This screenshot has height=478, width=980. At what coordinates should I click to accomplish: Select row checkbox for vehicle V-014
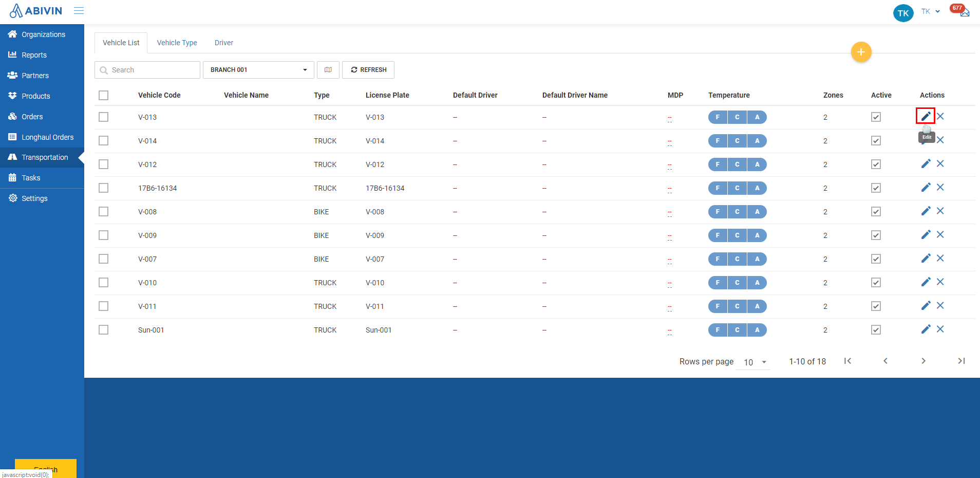[104, 141]
